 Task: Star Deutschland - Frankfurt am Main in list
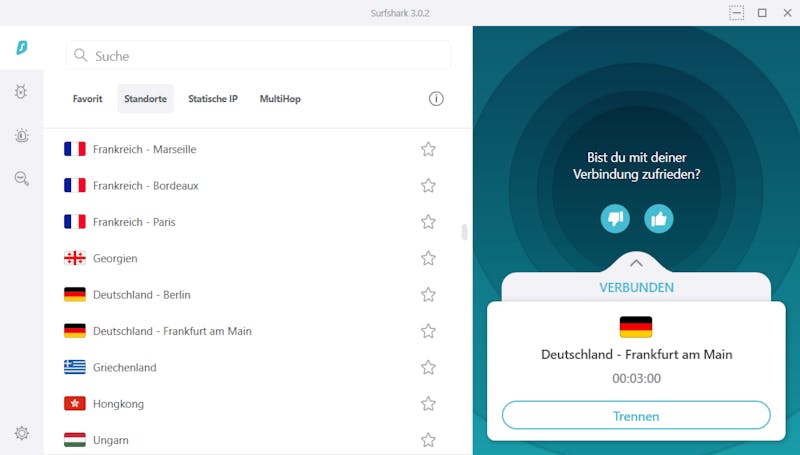point(428,331)
